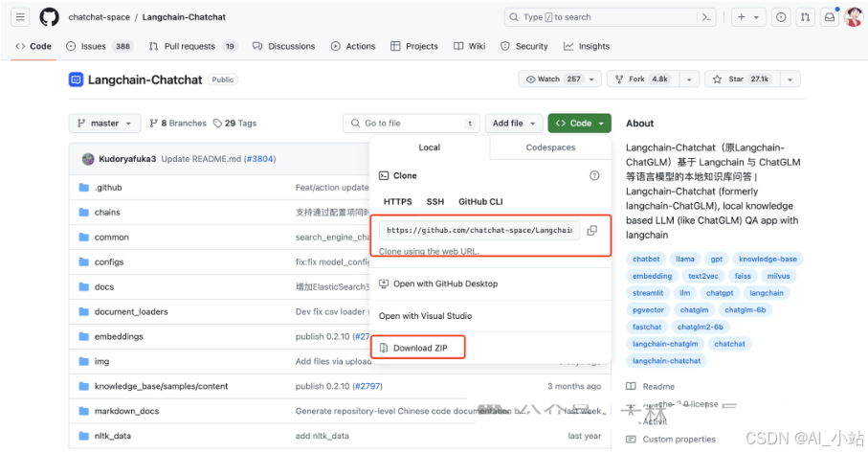Open the Code tab
This screenshot has height=453, width=868.
[33, 46]
